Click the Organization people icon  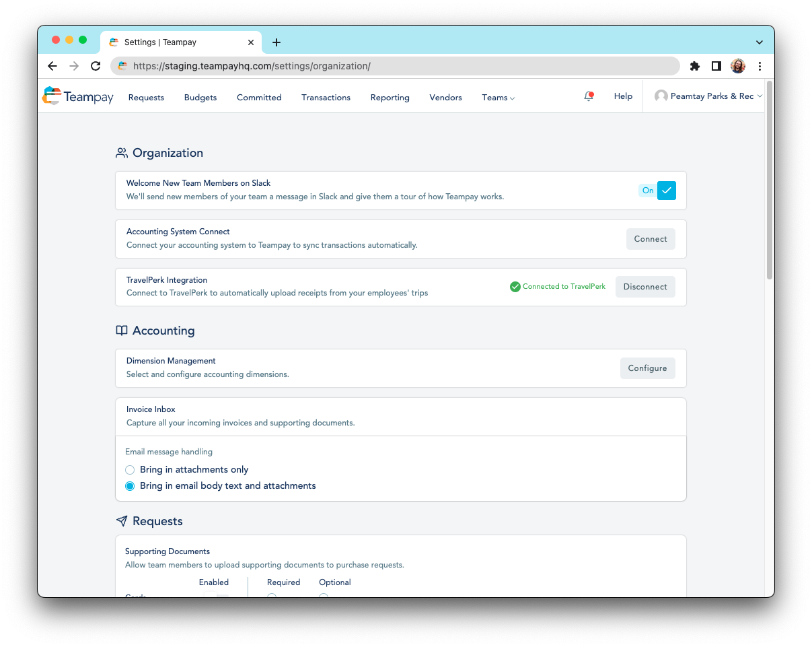122,153
